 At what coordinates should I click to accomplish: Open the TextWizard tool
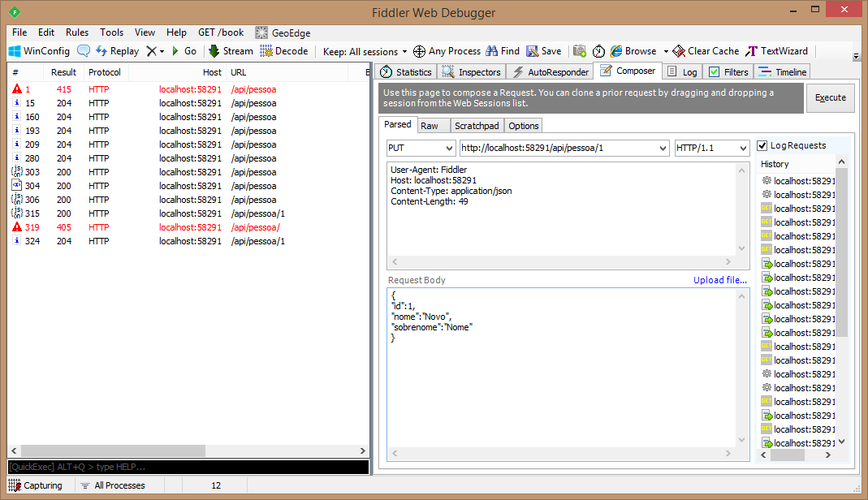pyautogui.click(x=777, y=51)
